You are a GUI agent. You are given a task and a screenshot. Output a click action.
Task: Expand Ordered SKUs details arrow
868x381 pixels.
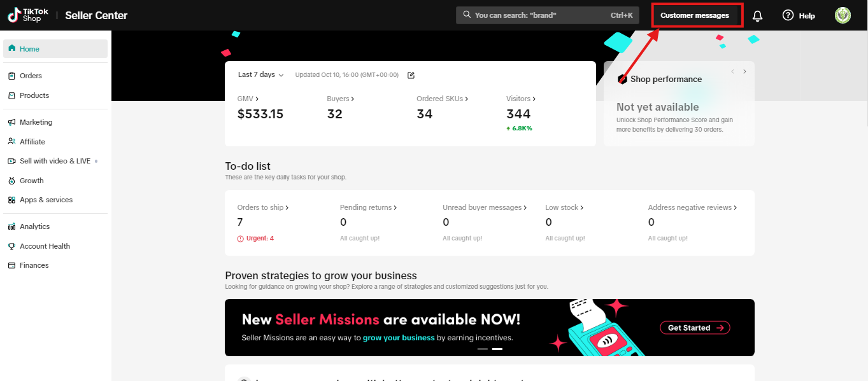coord(468,99)
